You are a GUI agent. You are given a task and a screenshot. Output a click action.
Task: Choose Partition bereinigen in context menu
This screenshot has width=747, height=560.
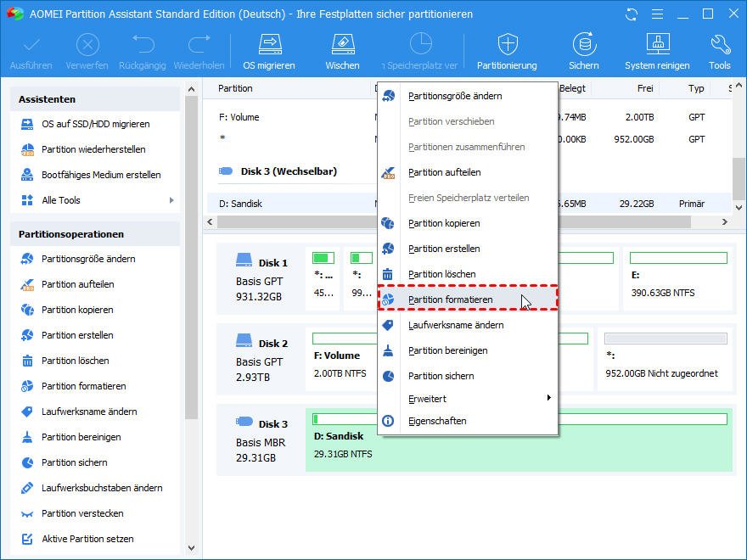(x=468, y=350)
